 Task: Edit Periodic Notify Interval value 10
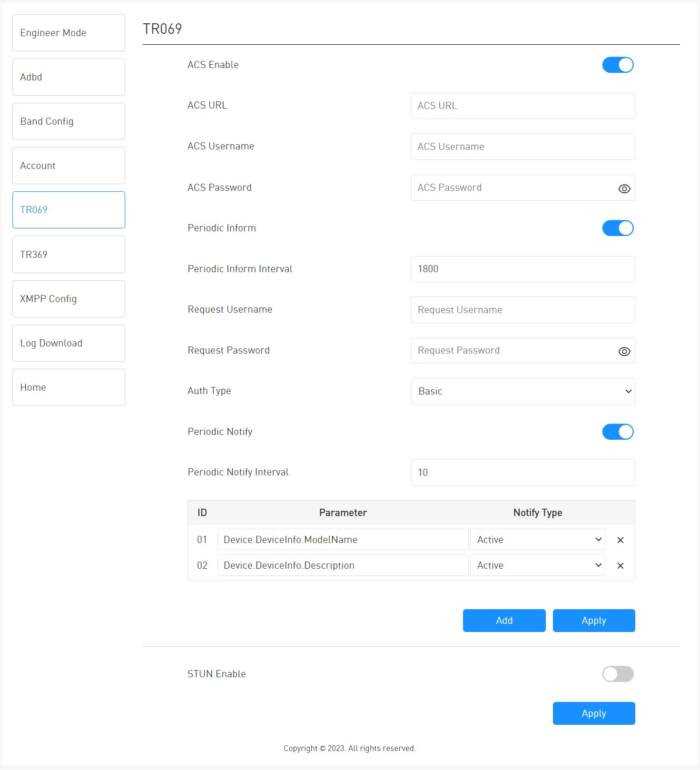tap(523, 473)
